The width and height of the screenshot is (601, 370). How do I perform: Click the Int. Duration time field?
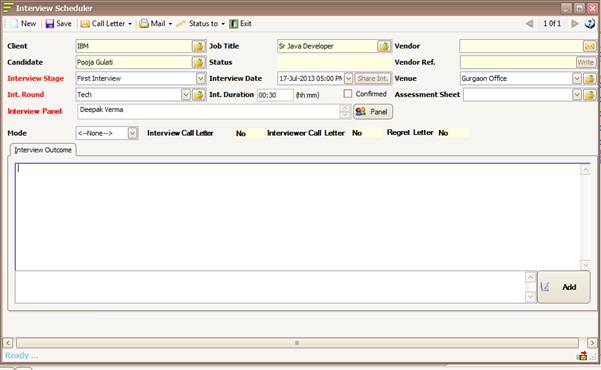275,95
